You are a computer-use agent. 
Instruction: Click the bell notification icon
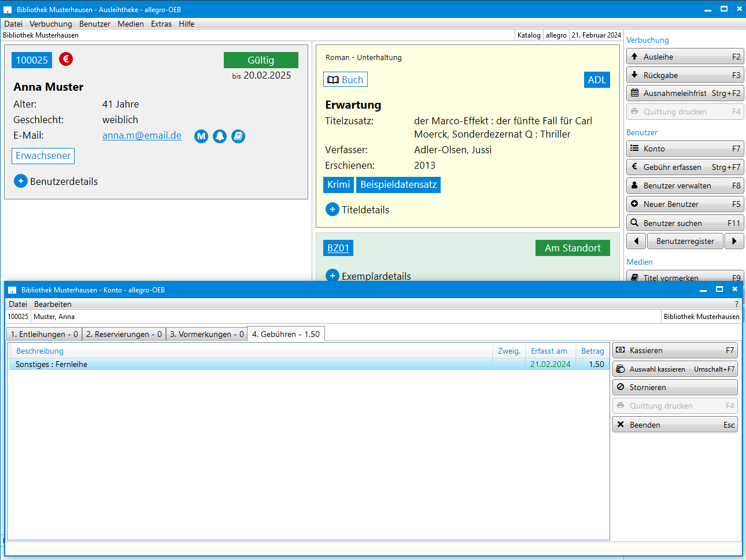tap(220, 136)
